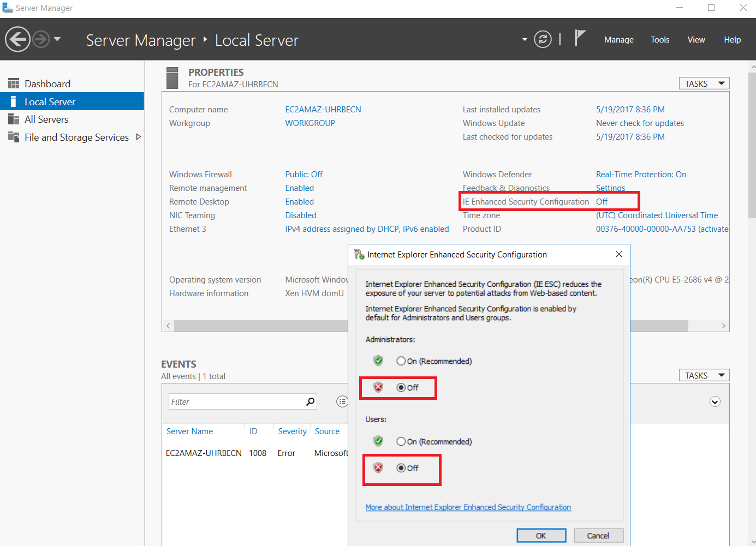Sort events by ID column
Screen dimensions: 756x546
point(253,431)
